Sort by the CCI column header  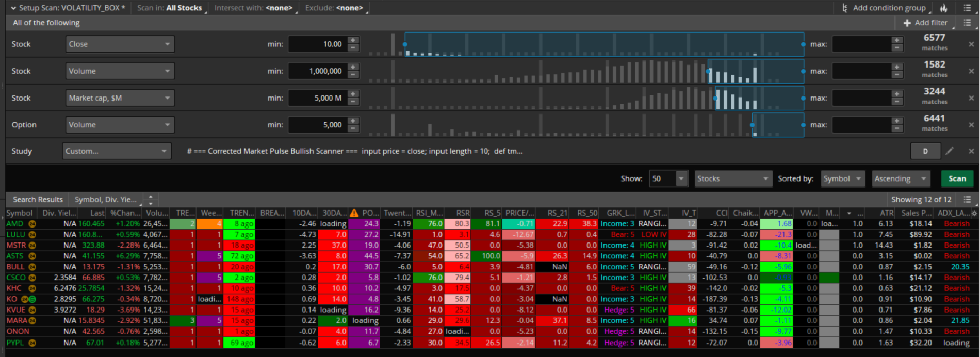pyautogui.click(x=714, y=213)
